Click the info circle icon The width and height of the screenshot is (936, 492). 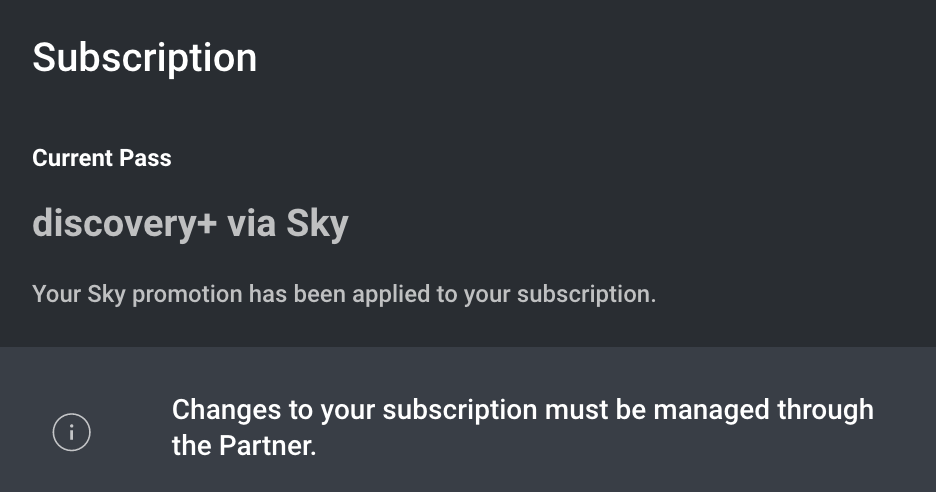pyautogui.click(x=72, y=432)
